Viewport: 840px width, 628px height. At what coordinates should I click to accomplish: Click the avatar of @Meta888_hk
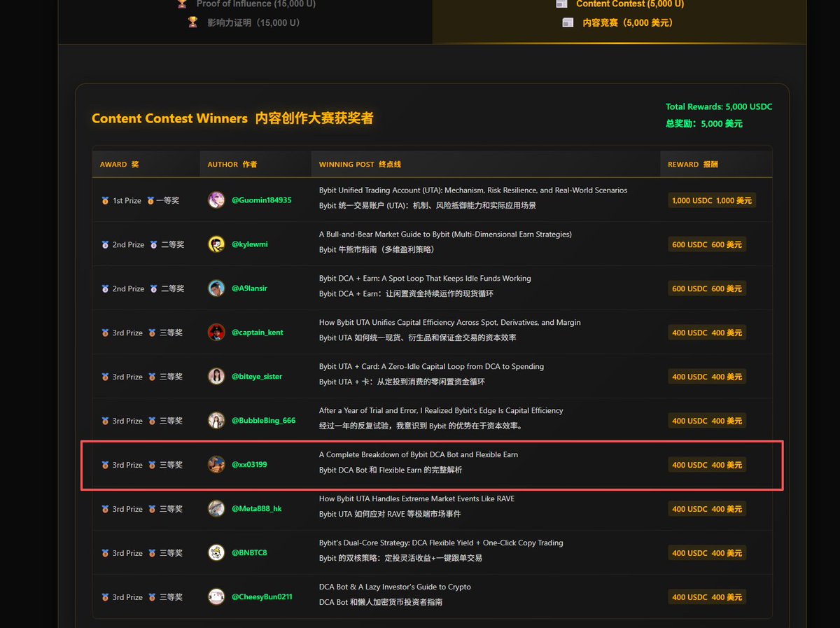point(216,509)
